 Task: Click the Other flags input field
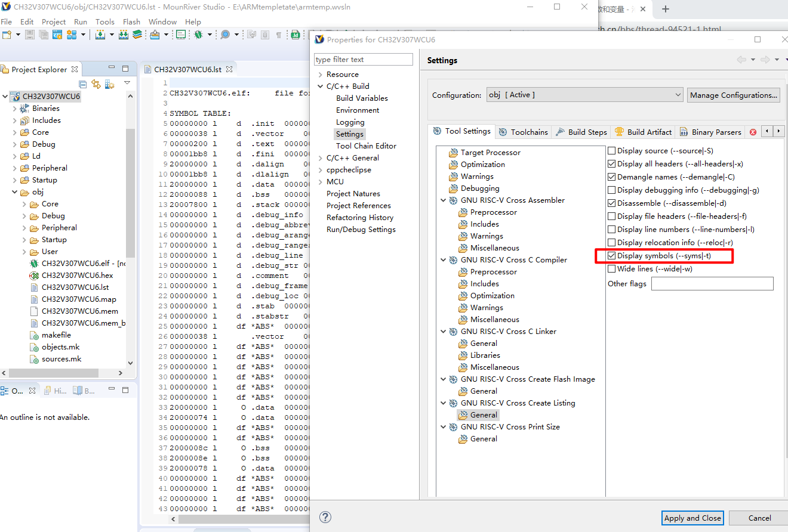point(712,283)
